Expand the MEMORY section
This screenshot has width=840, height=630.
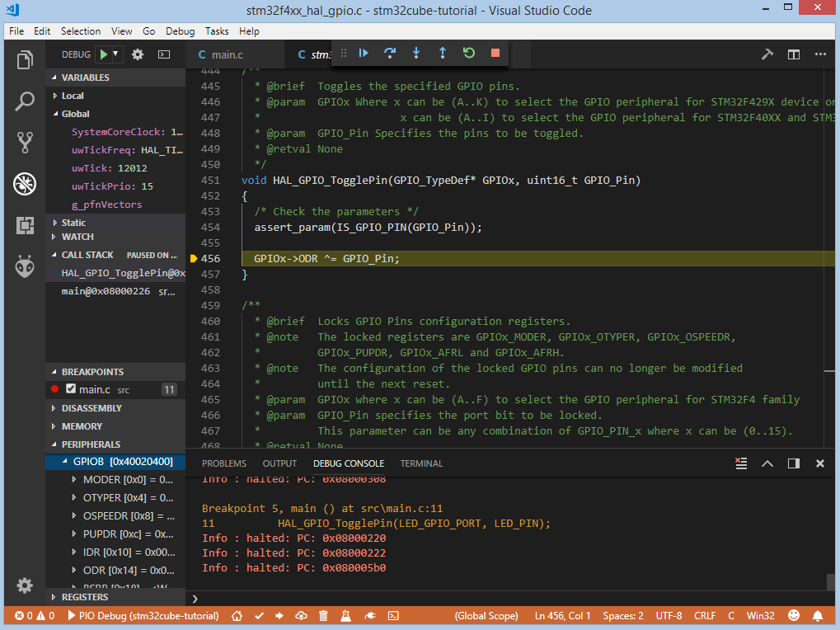point(115,426)
